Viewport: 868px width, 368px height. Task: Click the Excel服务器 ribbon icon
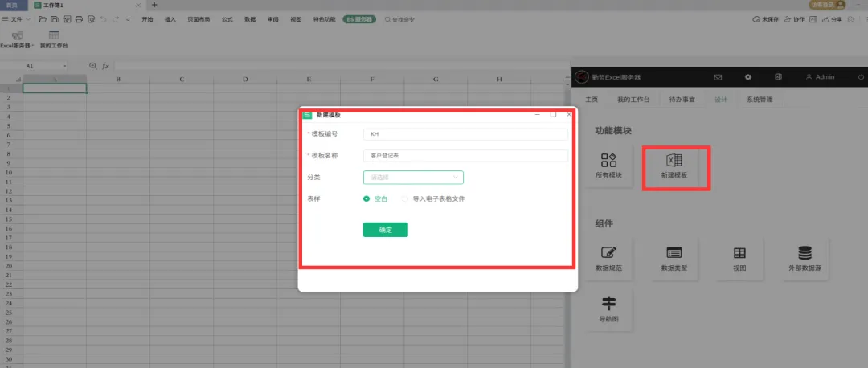pos(17,35)
